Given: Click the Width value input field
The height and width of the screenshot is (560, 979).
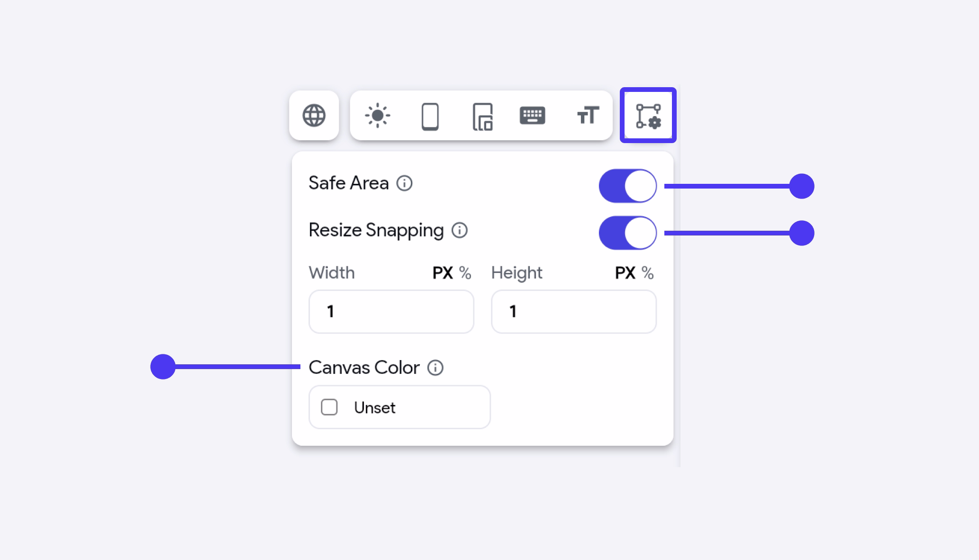Looking at the screenshot, I should (x=391, y=312).
